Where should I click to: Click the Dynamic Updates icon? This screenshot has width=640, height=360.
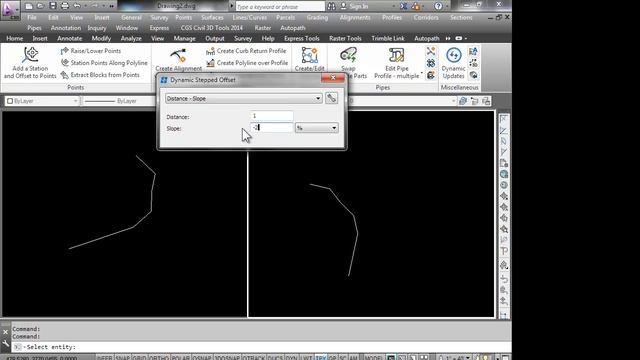point(453,56)
